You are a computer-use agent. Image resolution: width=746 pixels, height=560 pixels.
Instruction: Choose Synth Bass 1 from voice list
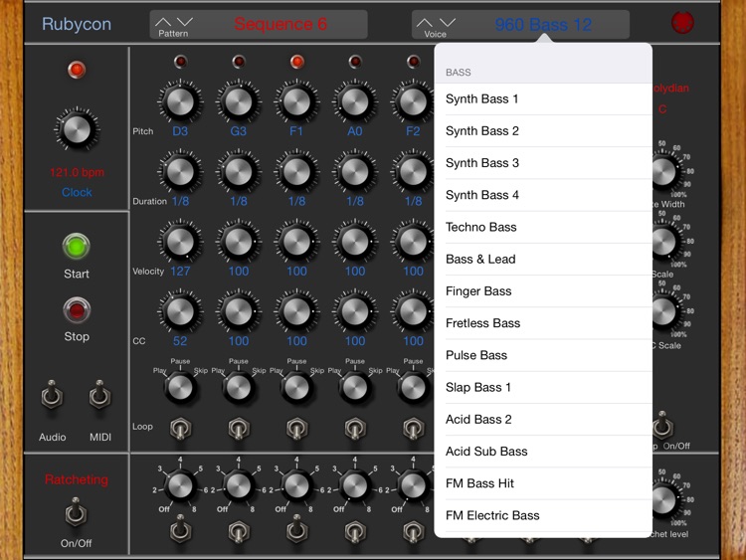click(543, 98)
